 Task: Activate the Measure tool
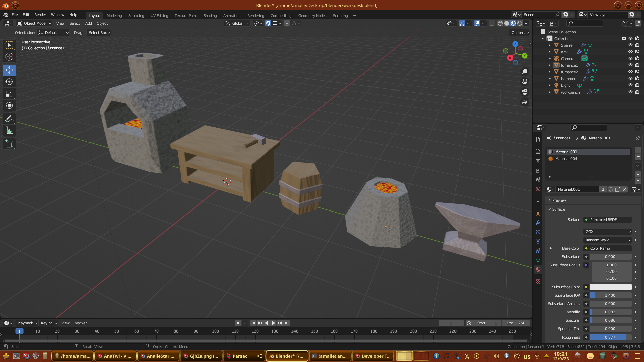9,131
